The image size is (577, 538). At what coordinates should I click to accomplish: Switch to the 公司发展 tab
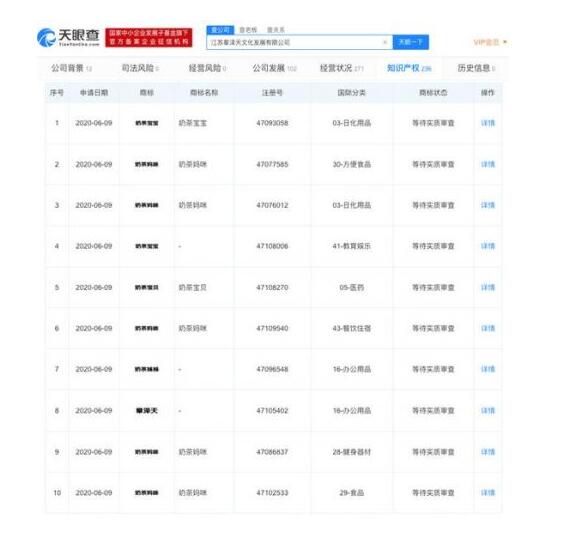coord(274,68)
